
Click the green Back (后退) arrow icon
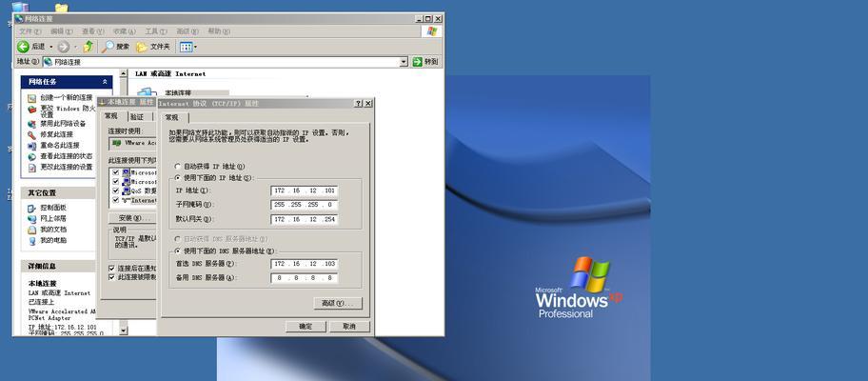coord(23,47)
